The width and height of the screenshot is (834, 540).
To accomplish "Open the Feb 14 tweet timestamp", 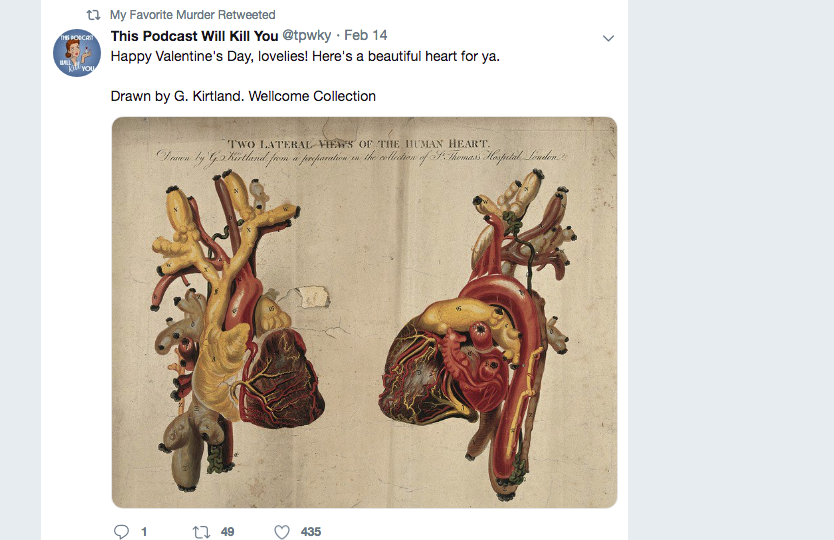I will [366, 36].
